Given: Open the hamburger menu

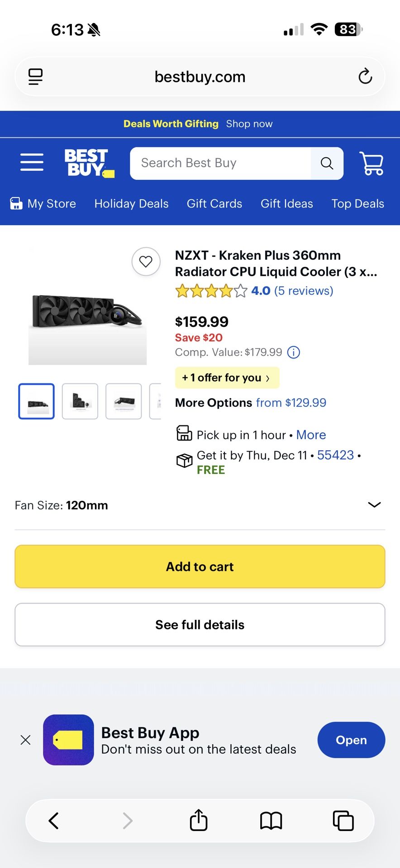Looking at the screenshot, I should 31,162.
